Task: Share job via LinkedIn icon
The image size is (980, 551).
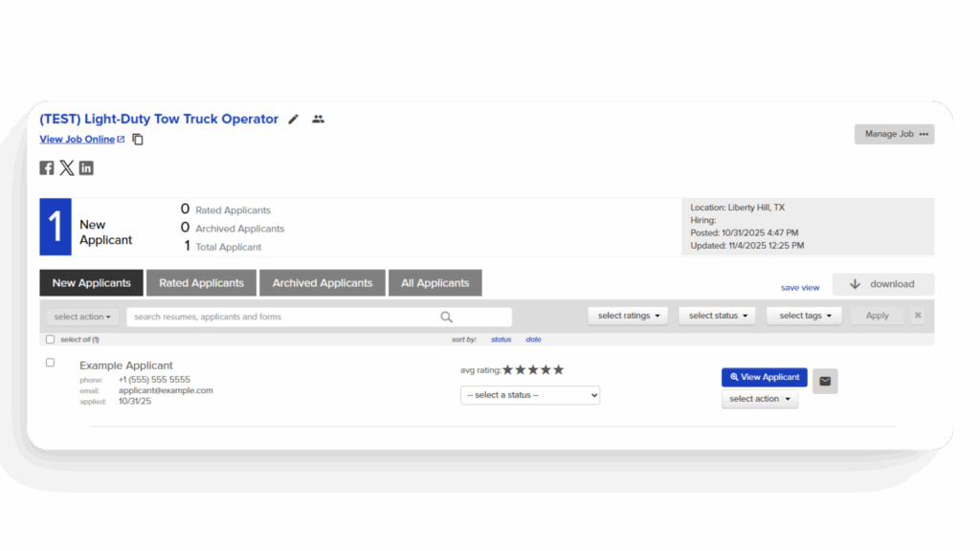Action: (86, 168)
